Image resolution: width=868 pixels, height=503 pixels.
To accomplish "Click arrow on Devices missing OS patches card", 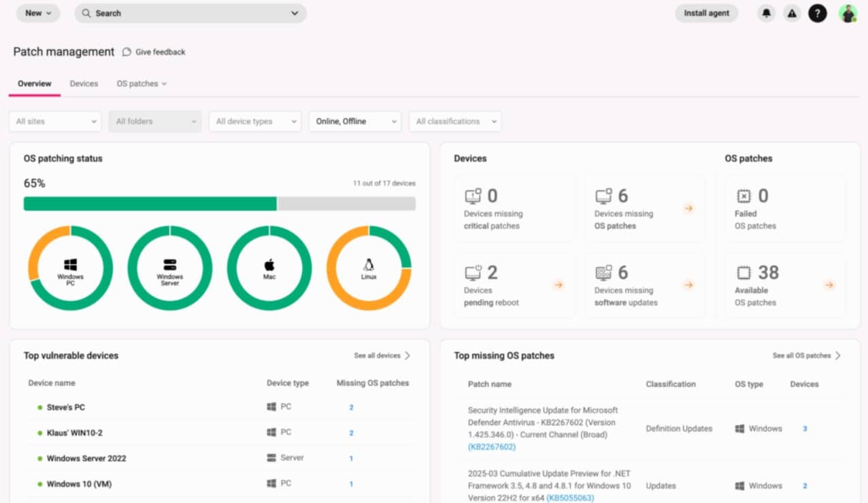I will pos(688,209).
